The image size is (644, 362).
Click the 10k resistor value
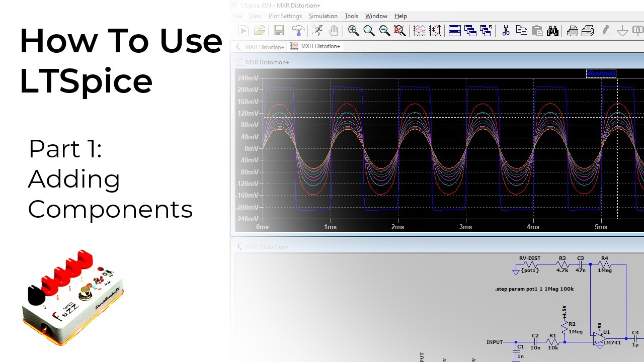553,348
